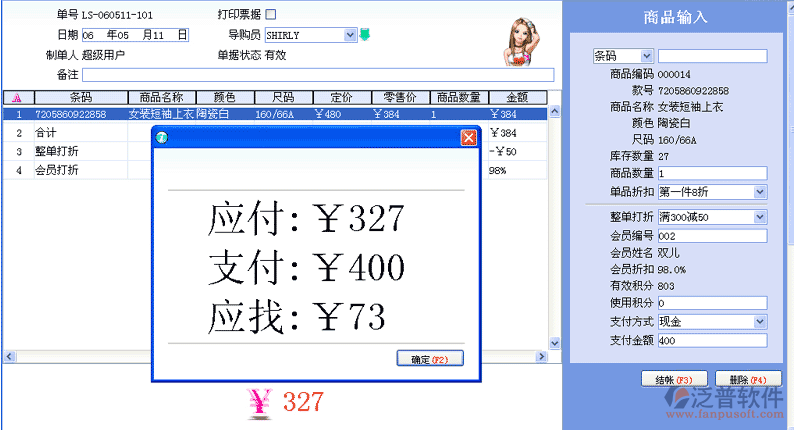Screen dimensions: 794x430
Task: Click the 确定 (F2) button
Action: click(430, 359)
